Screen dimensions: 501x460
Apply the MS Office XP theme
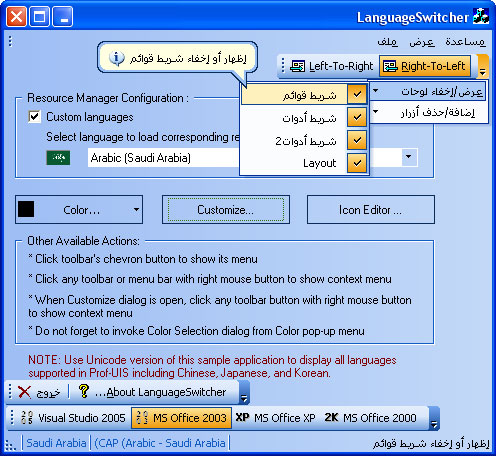pos(275,418)
